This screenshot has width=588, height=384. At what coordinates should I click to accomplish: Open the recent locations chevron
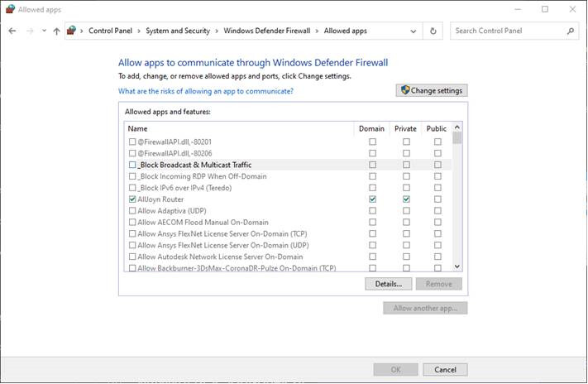coord(44,31)
